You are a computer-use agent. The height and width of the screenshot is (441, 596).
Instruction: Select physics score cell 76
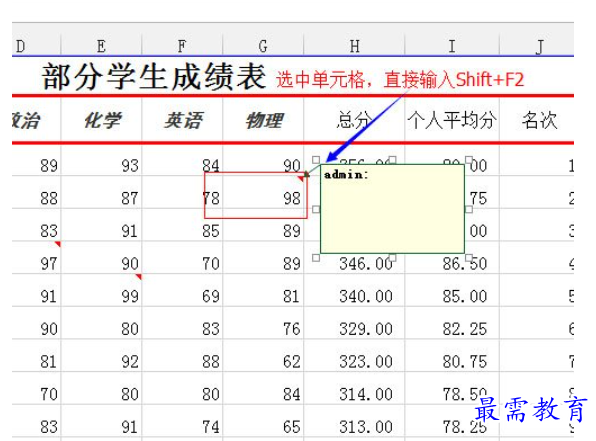tap(263, 323)
